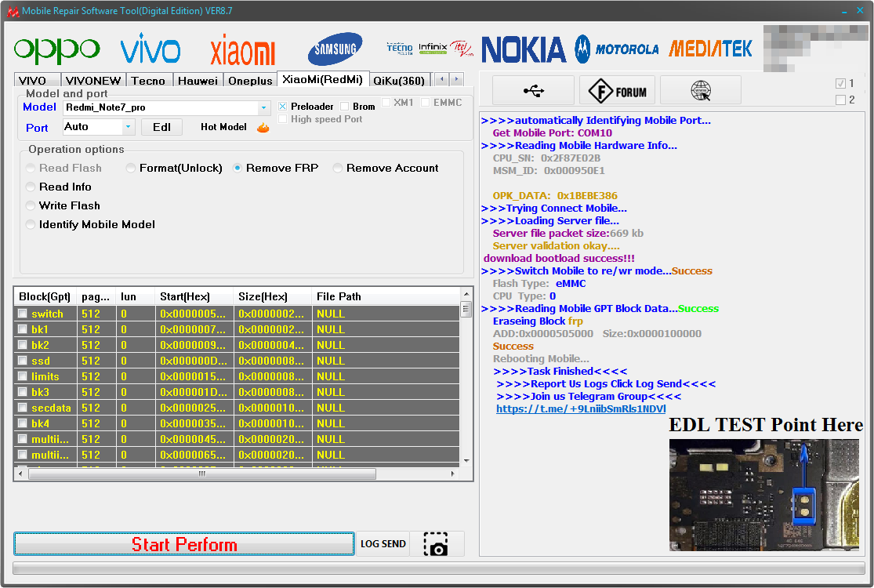The height and width of the screenshot is (588, 874).
Task: Click the Nokia brand logo
Action: coord(524,49)
